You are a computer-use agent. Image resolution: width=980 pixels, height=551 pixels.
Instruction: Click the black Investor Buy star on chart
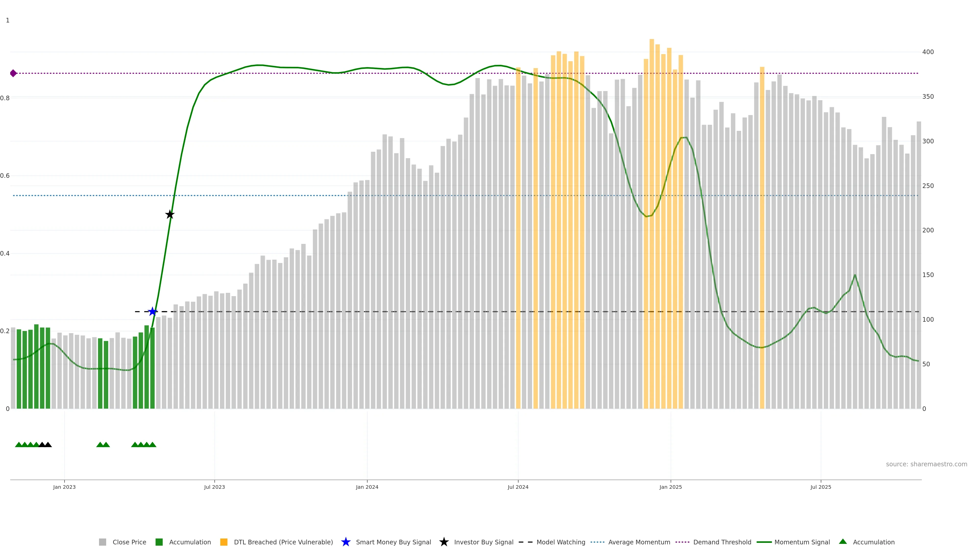(x=170, y=215)
